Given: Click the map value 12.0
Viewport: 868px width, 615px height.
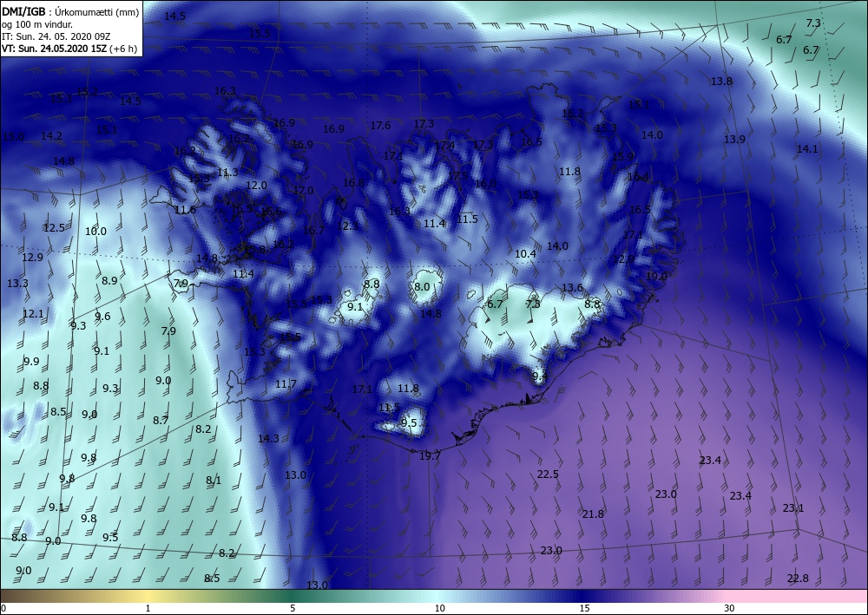Looking at the screenshot, I should point(256,186).
